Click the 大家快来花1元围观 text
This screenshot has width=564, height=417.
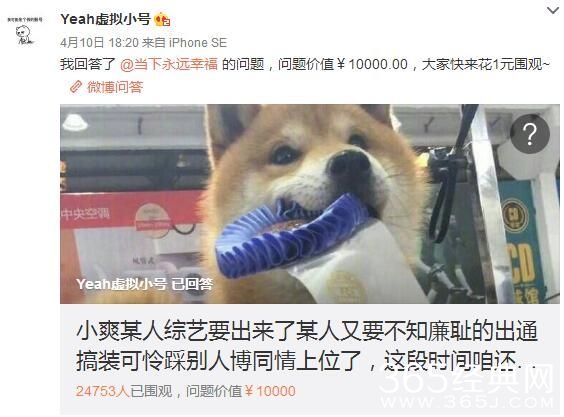coord(486,64)
